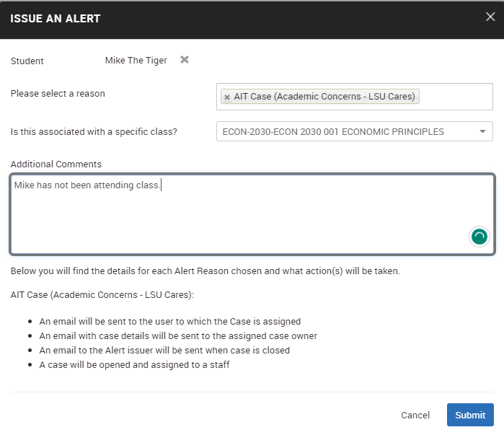Place cursor in 'Mike has not been attending' text
This screenshot has height=435, width=504.
tap(87, 185)
